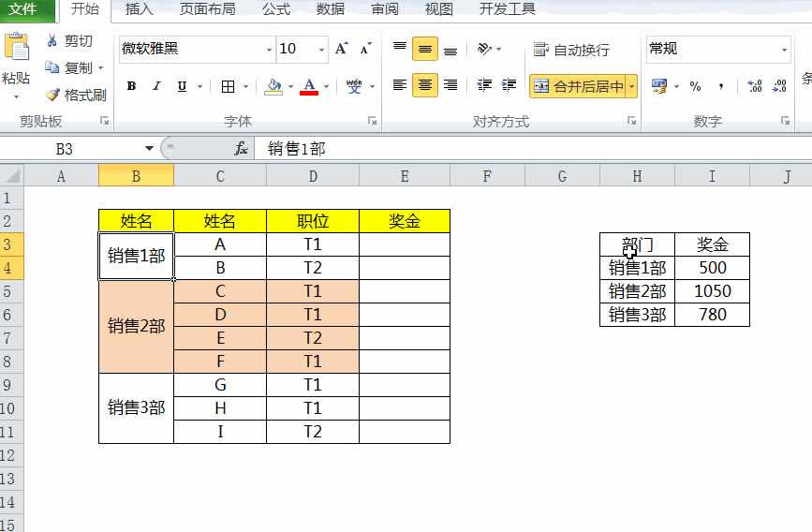Switch to the Page Layout (页面布局) tab

coord(207,9)
